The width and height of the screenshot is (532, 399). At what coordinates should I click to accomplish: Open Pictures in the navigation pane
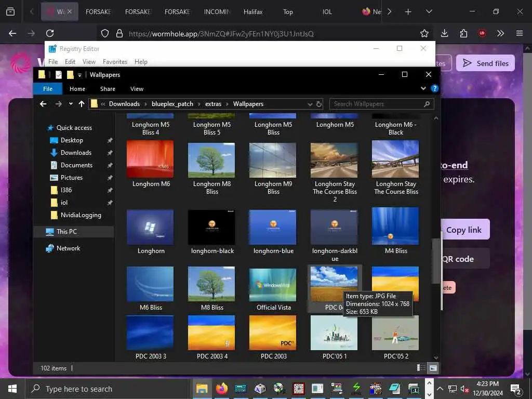click(71, 178)
